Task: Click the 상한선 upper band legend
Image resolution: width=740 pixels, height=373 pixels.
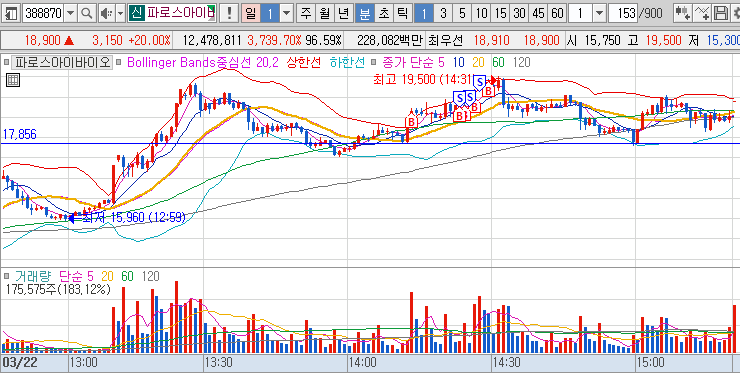Action: click(303, 62)
